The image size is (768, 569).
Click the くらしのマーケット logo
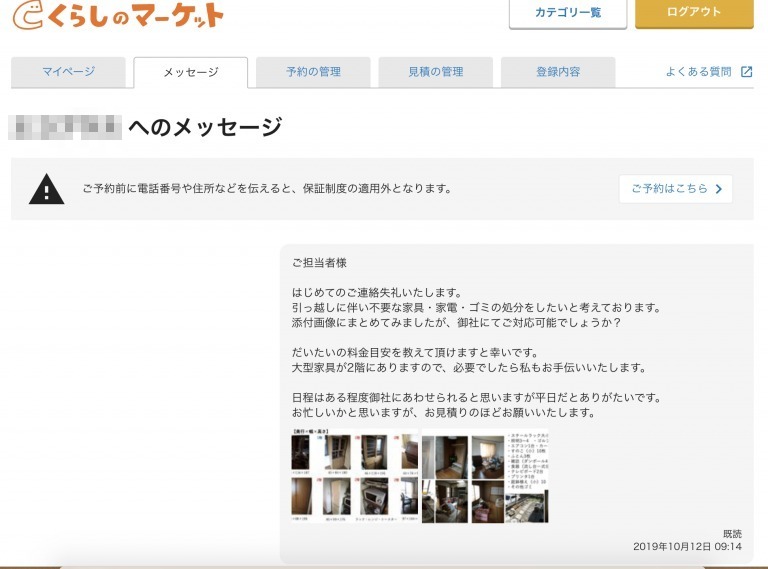coord(118,15)
